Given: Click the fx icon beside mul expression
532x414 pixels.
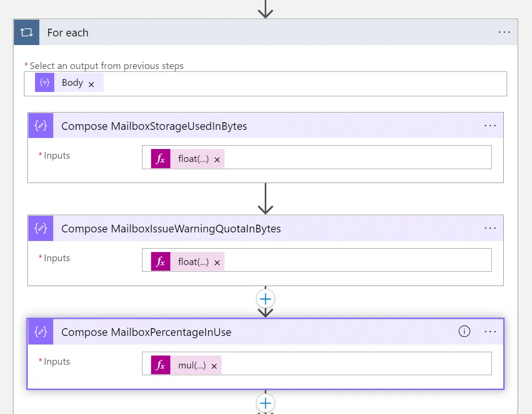Looking at the screenshot, I should coord(161,365).
